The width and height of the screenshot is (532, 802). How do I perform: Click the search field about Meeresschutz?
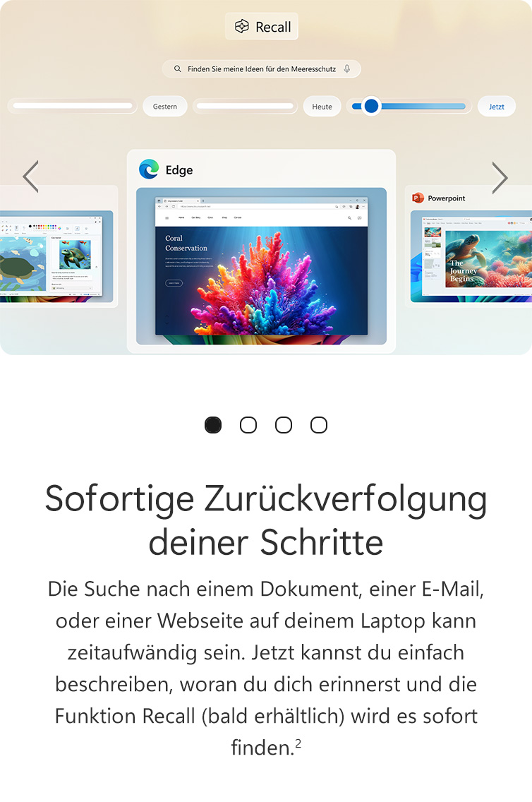(x=261, y=68)
